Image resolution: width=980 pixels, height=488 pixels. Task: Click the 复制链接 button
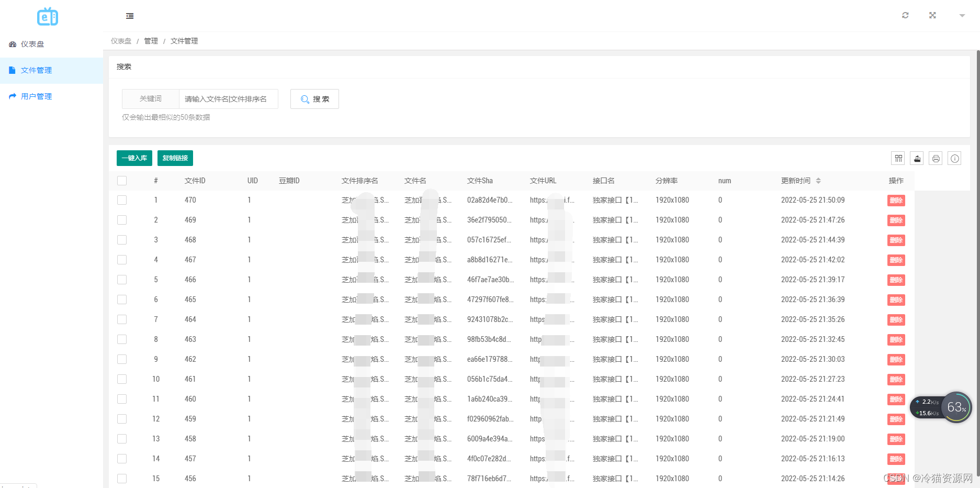175,158
